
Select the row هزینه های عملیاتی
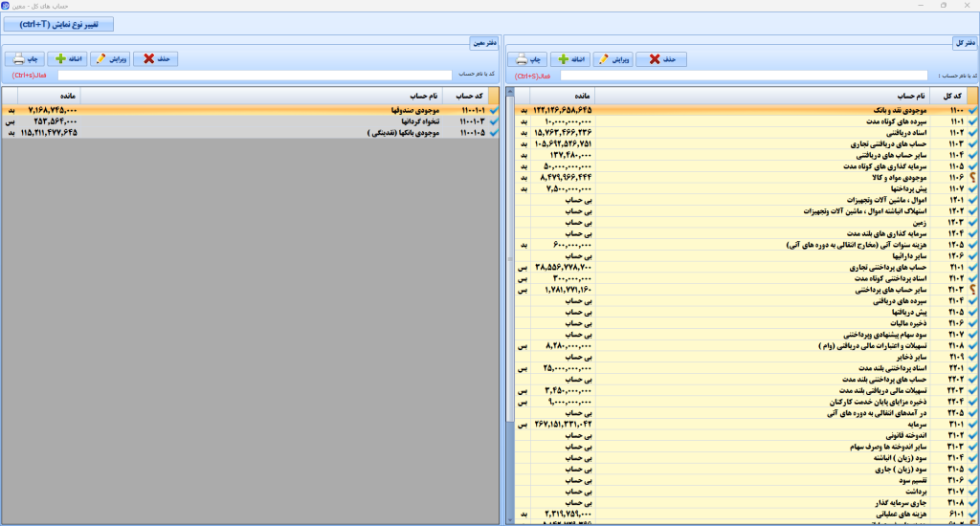click(746, 515)
